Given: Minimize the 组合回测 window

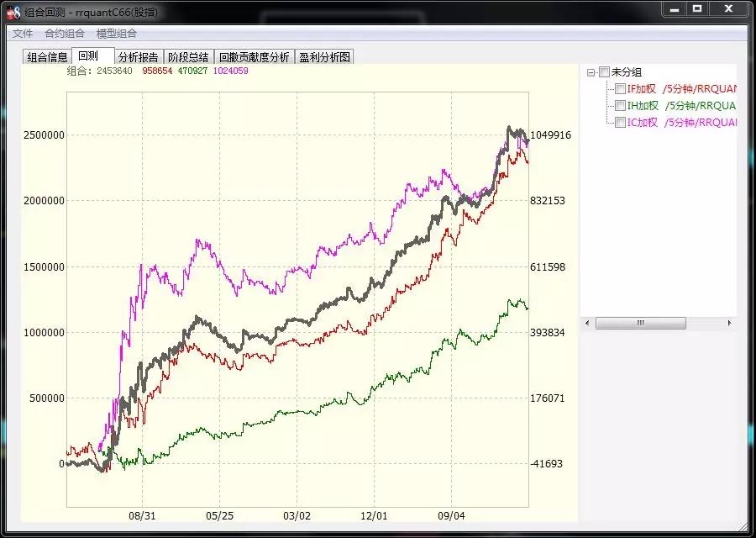Looking at the screenshot, I should (x=675, y=8).
